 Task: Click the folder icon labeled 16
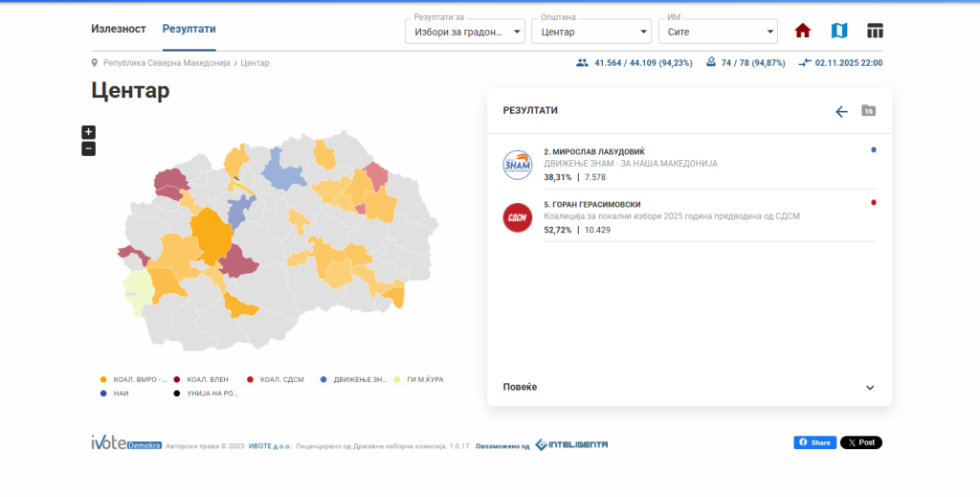(868, 111)
